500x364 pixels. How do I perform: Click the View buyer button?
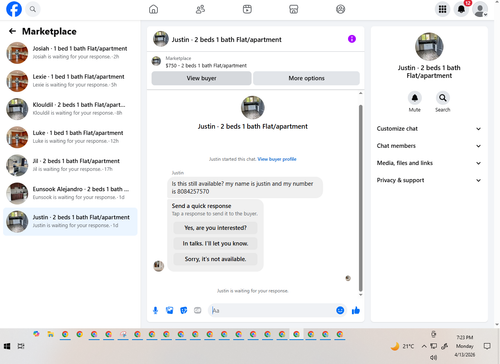[201, 78]
